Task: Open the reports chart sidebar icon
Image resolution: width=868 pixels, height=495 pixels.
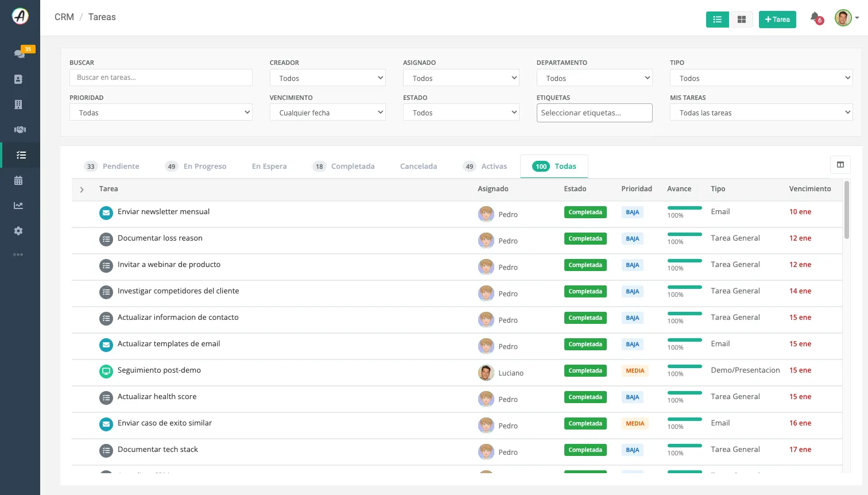Action: point(18,206)
